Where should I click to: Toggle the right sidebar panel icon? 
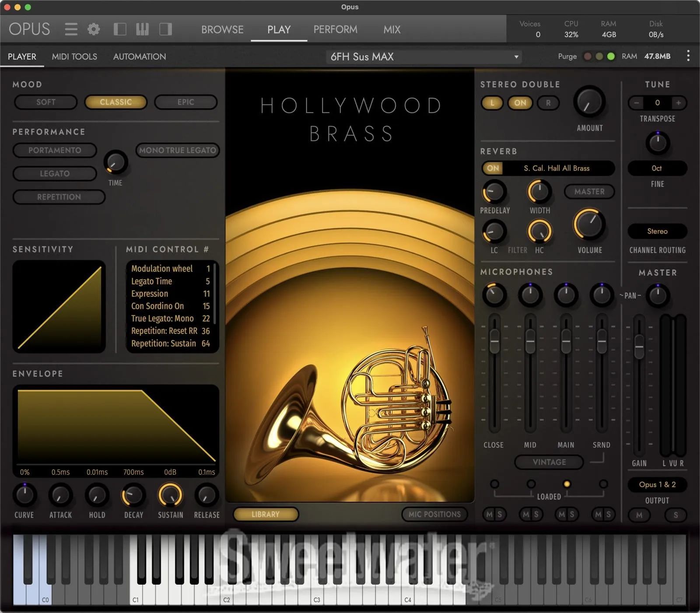pyautogui.click(x=165, y=29)
